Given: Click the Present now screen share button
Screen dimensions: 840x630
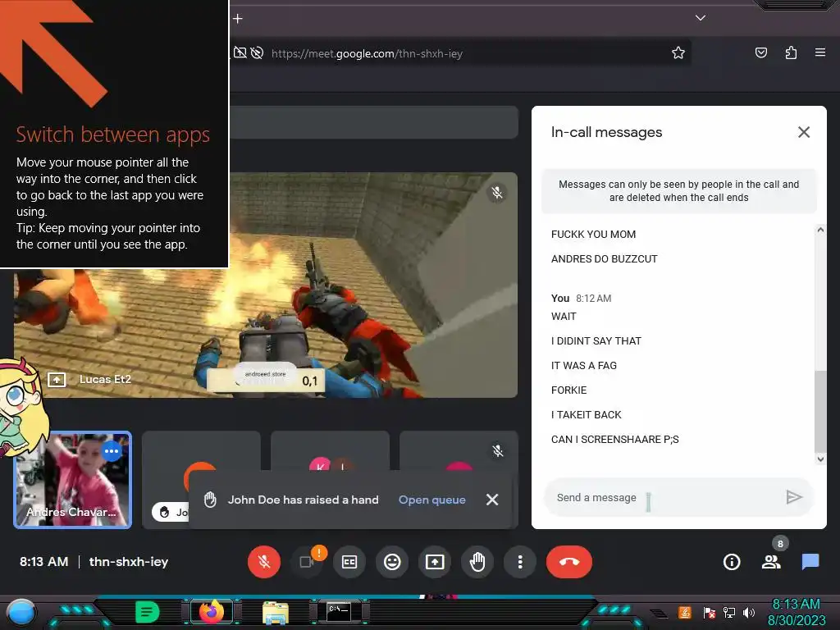Looking at the screenshot, I should pyautogui.click(x=435, y=562).
